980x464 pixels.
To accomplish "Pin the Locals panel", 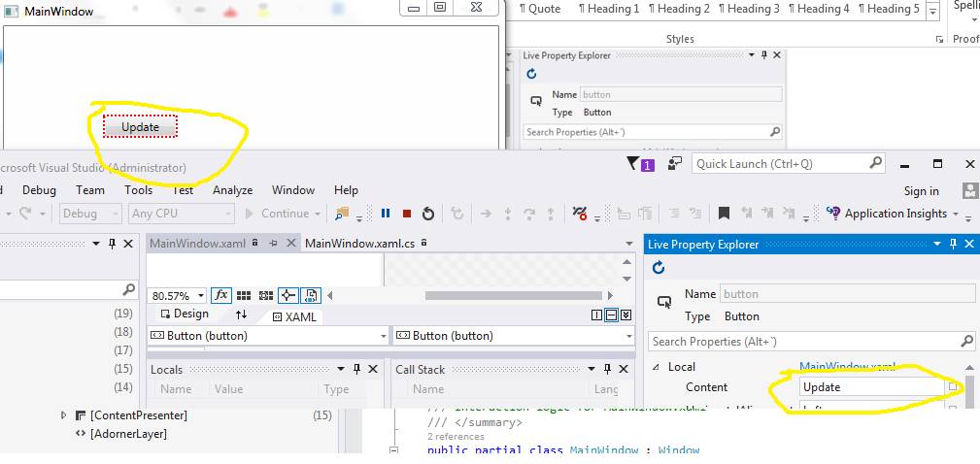I will point(356,370).
